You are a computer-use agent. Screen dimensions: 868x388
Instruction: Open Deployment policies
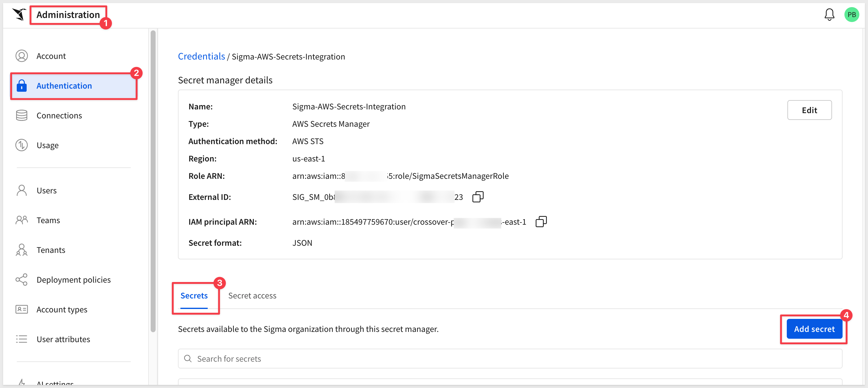point(73,280)
